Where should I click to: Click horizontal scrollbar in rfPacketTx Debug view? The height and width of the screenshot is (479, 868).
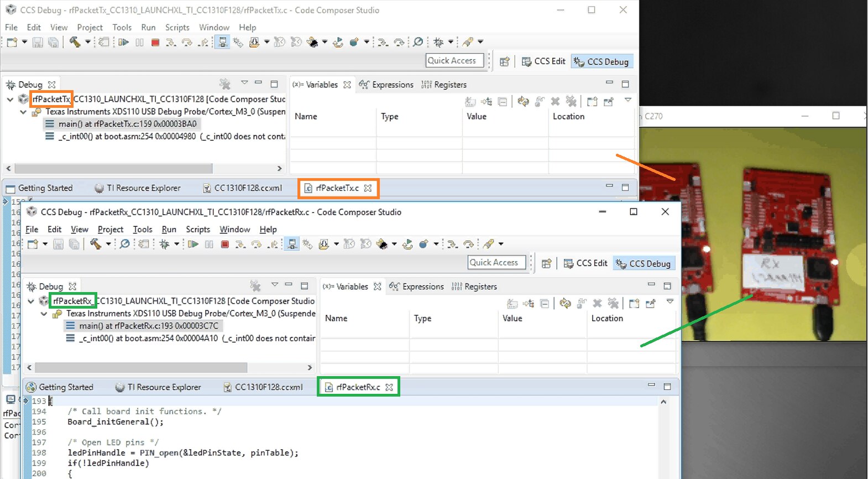click(x=113, y=168)
